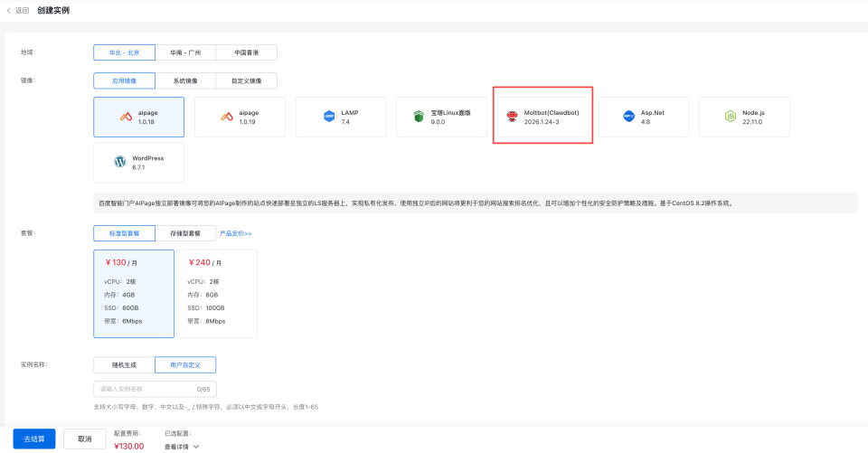Click the 内存: 8GB text
Screen dimensions: 868x453
coord(203,295)
